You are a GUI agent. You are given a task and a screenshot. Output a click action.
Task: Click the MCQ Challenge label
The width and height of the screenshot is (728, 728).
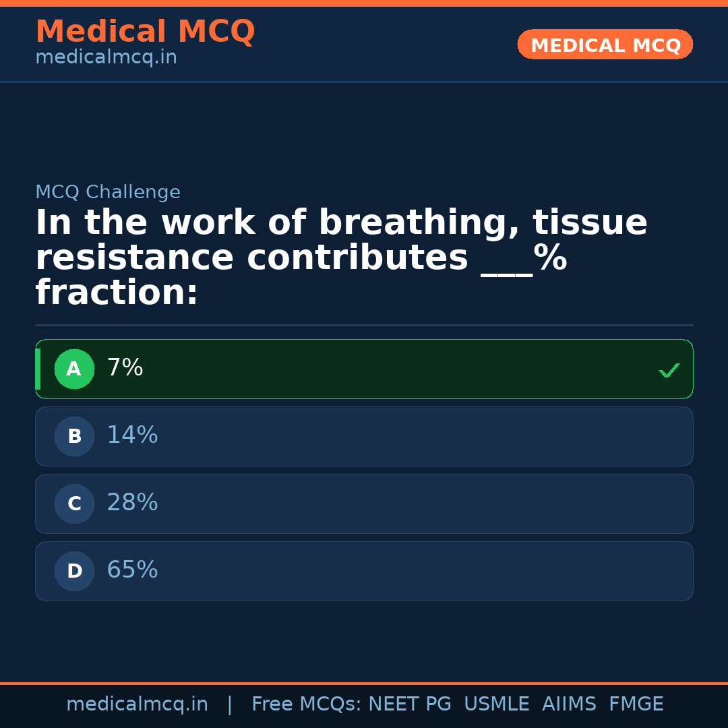(108, 193)
